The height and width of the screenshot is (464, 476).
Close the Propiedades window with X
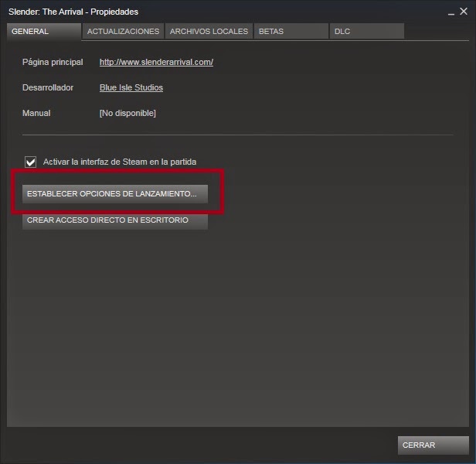click(464, 12)
